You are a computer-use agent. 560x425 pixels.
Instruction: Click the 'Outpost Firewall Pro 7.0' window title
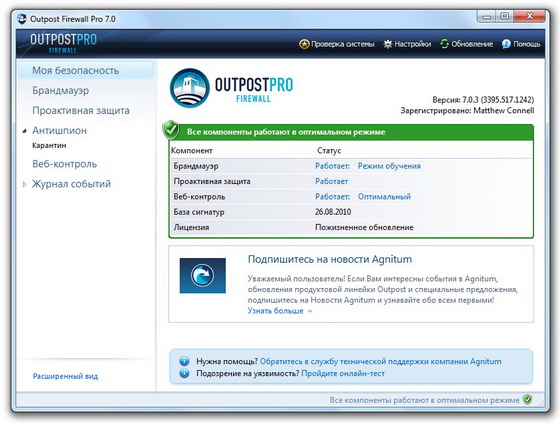tap(72, 19)
